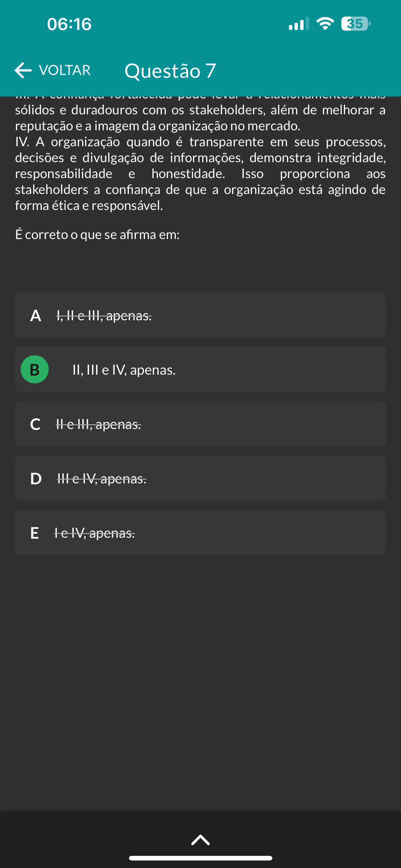Tap statement IV paragraph text

[200, 173]
